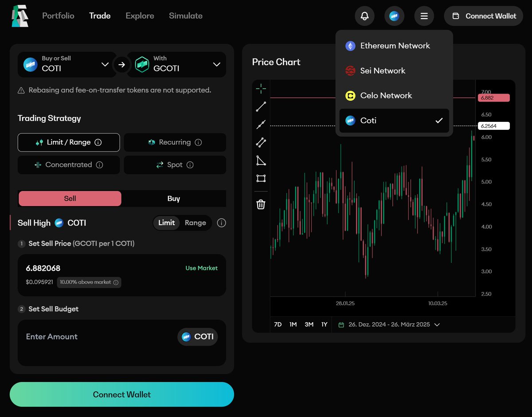The height and width of the screenshot is (417, 532).
Task: Open the hamburger main menu
Action: click(424, 16)
